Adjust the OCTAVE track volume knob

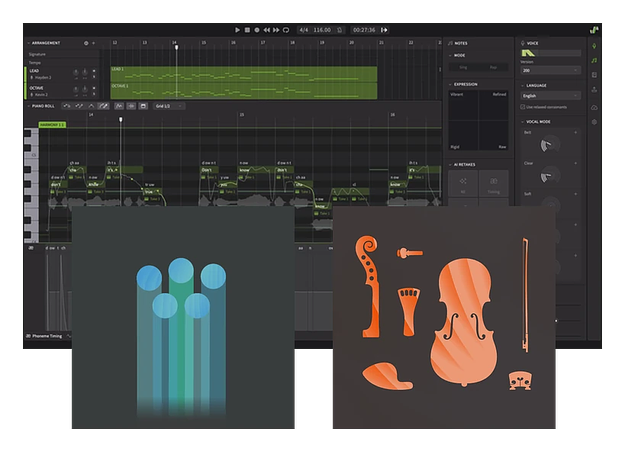[75, 89]
